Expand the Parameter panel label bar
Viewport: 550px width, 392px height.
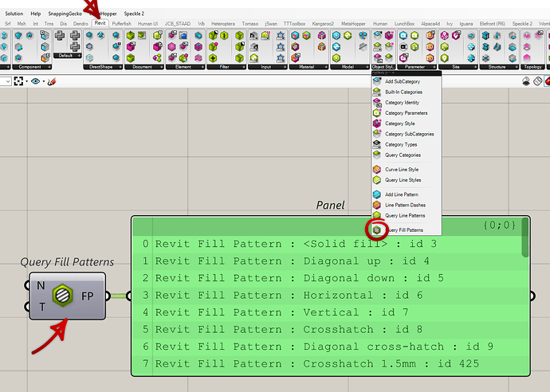tap(417, 67)
